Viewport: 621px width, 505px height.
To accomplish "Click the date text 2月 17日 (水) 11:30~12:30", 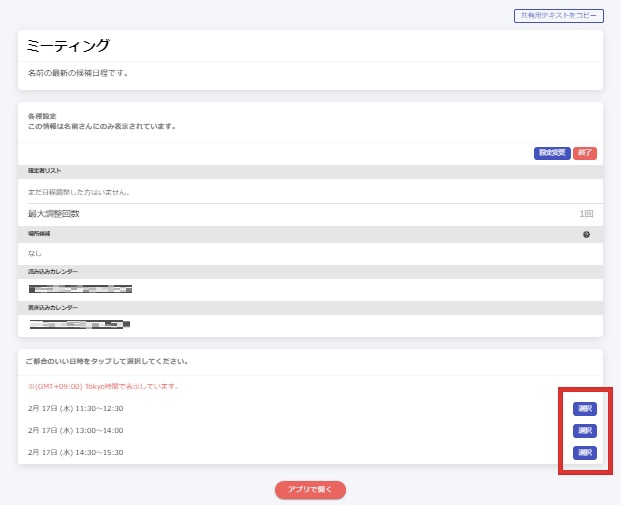I will (76, 408).
